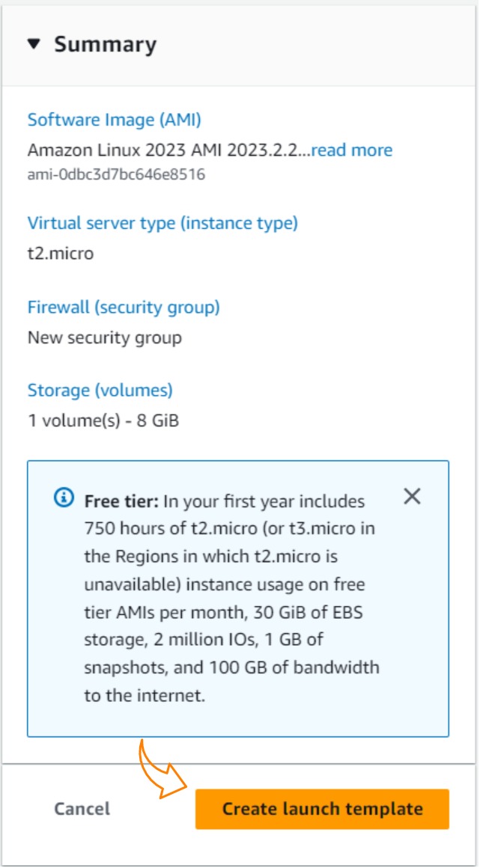Open the Software Image (AMI) link

[x=114, y=120]
